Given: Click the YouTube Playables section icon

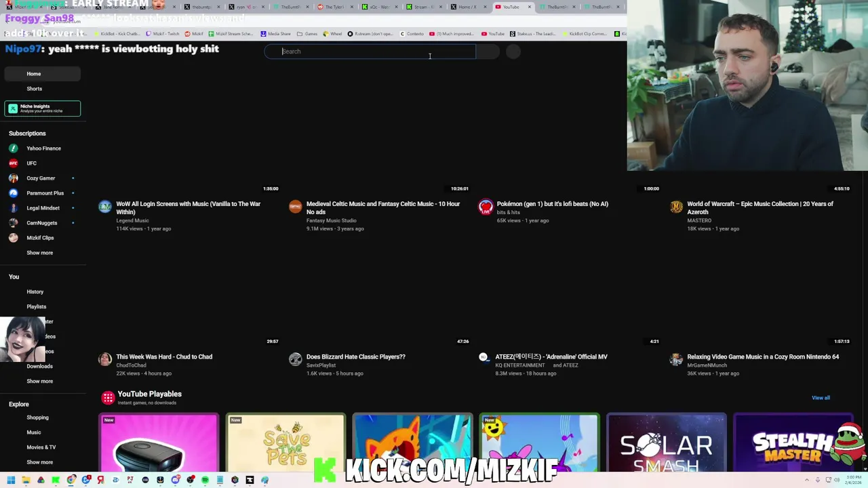Looking at the screenshot, I should (x=108, y=398).
